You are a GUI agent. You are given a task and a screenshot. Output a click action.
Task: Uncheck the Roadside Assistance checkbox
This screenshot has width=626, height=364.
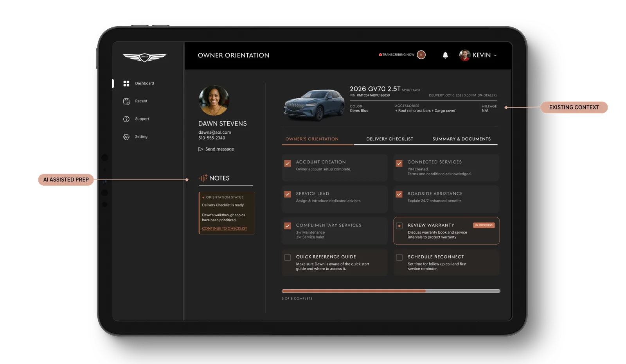(x=399, y=194)
